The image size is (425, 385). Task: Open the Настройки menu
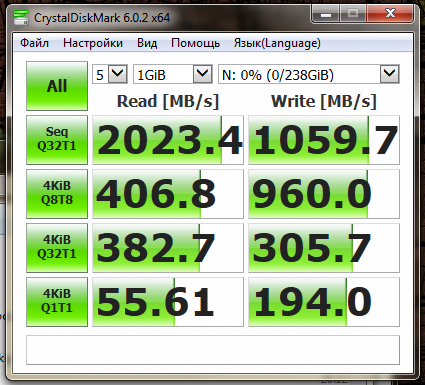[93, 43]
